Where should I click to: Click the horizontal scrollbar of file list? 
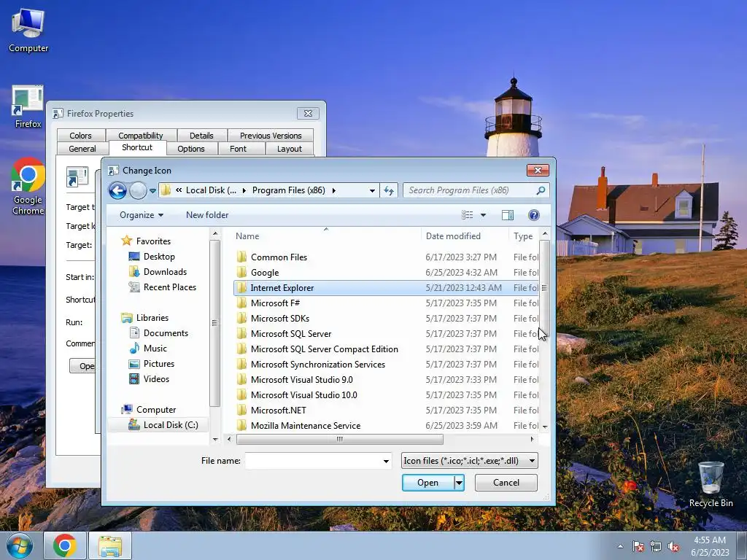coord(340,439)
